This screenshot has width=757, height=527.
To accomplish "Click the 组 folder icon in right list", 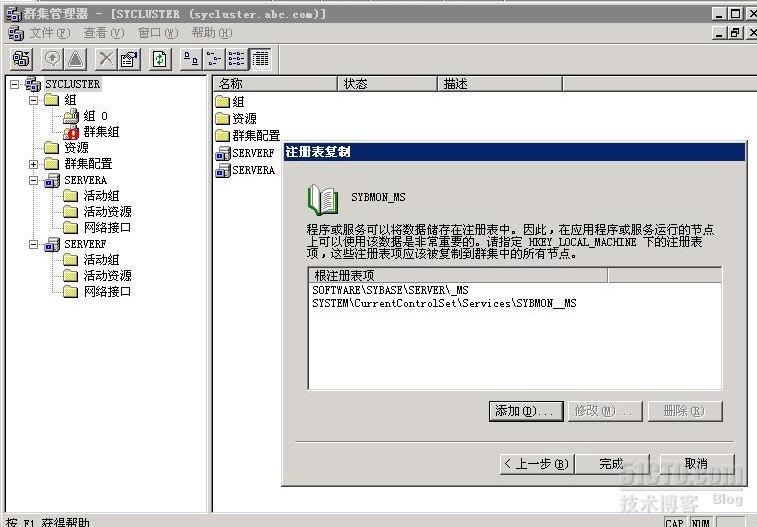I will [x=223, y=101].
